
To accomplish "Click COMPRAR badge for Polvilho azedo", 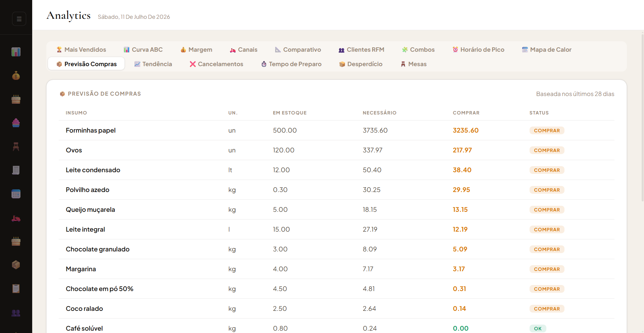I will click(547, 190).
